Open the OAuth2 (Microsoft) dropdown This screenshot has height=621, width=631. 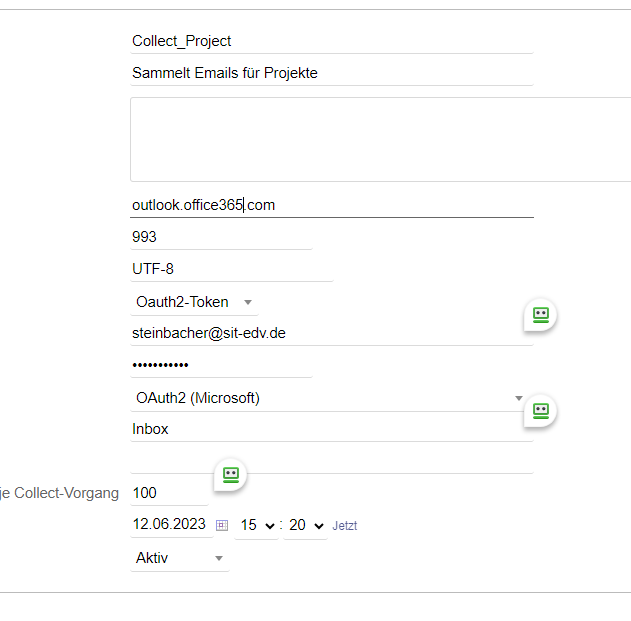point(329,398)
